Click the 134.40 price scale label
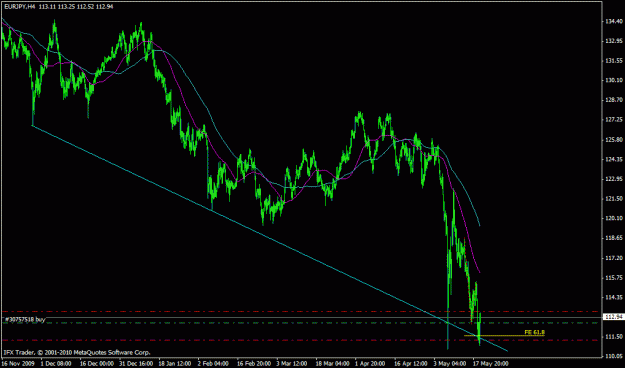The width and height of the screenshot is (625, 368). [614, 22]
